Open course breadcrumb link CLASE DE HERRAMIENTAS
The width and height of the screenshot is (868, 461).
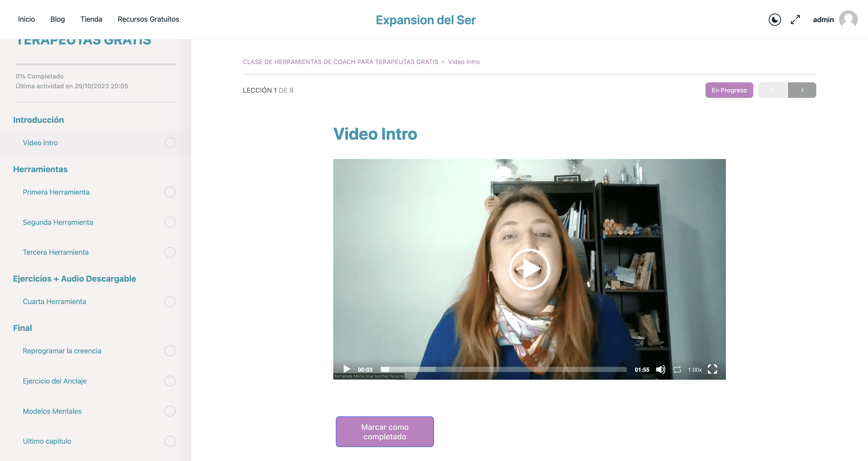tap(340, 62)
